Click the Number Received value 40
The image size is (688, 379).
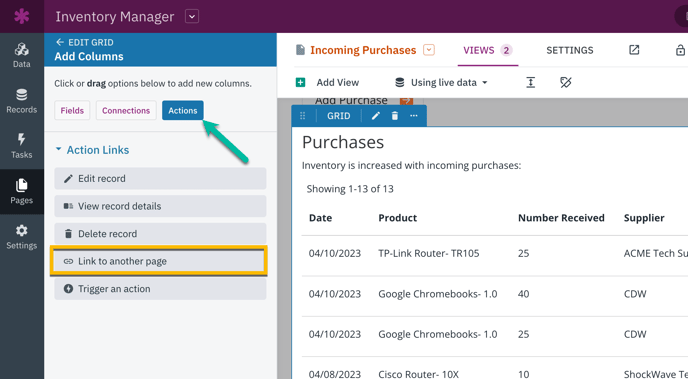pyautogui.click(x=523, y=294)
